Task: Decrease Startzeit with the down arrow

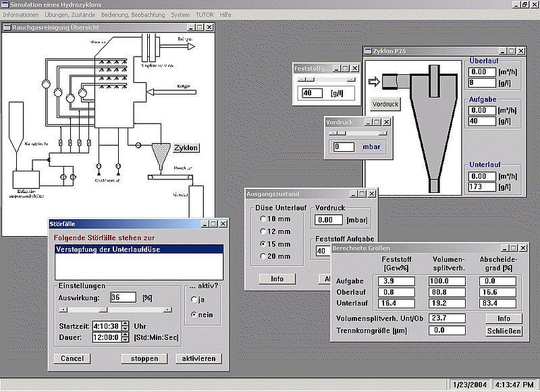Action: [126, 329]
